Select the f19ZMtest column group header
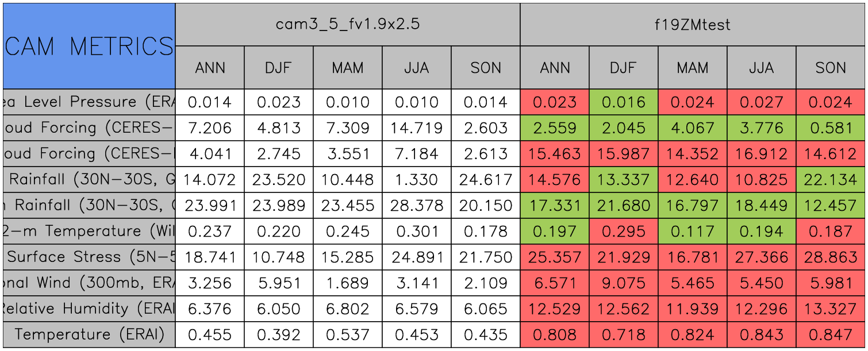 [x=692, y=24]
